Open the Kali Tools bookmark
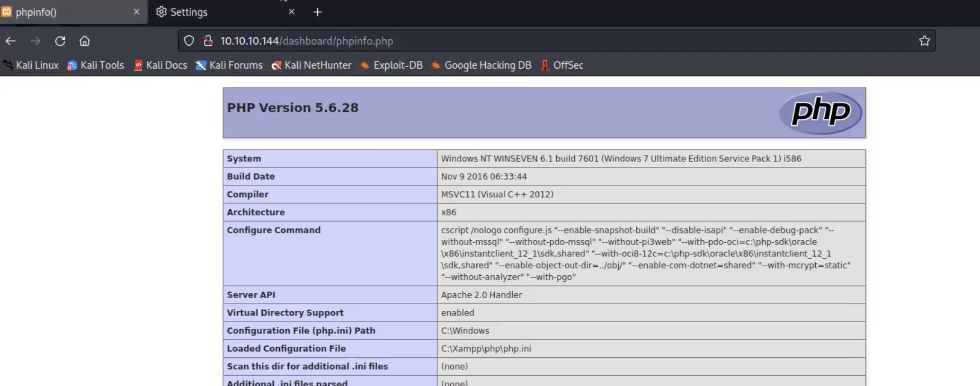980x386 pixels. click(x=96, y=65)
